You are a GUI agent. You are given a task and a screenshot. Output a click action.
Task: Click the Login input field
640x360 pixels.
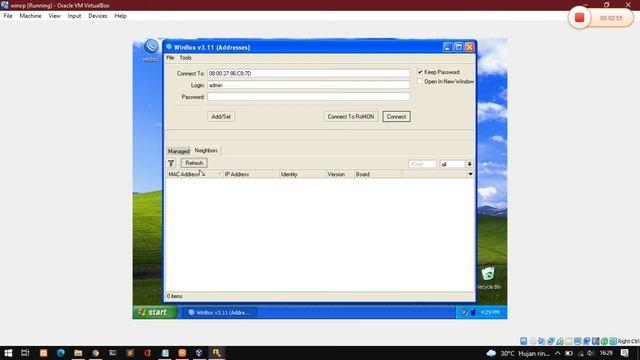tap(309, 85)
